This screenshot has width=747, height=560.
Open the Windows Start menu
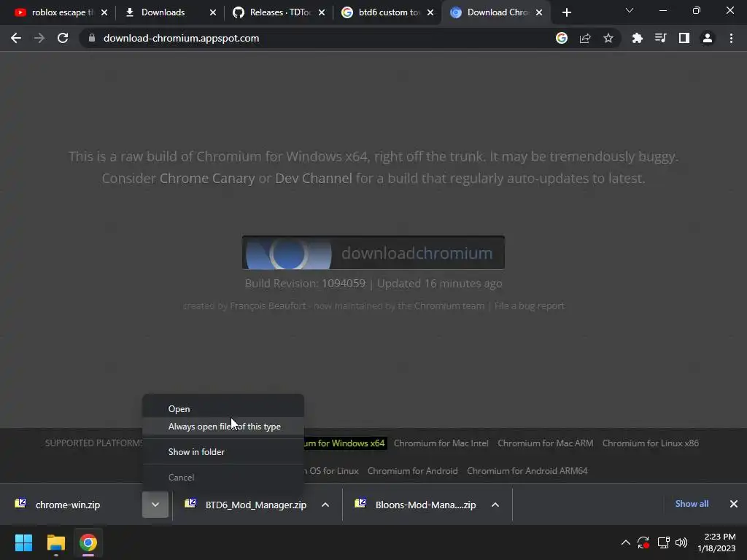point(23,542)
